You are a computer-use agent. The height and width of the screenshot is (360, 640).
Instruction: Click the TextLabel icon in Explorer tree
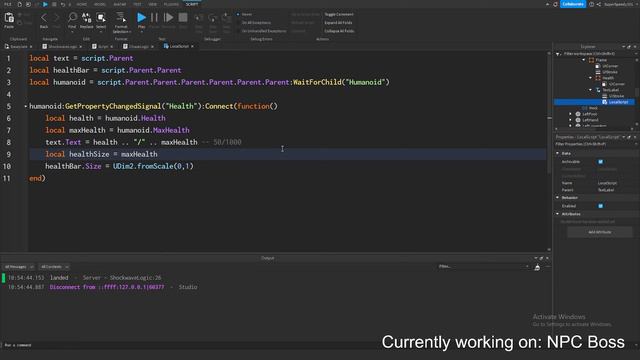click(x=598, y=90)
